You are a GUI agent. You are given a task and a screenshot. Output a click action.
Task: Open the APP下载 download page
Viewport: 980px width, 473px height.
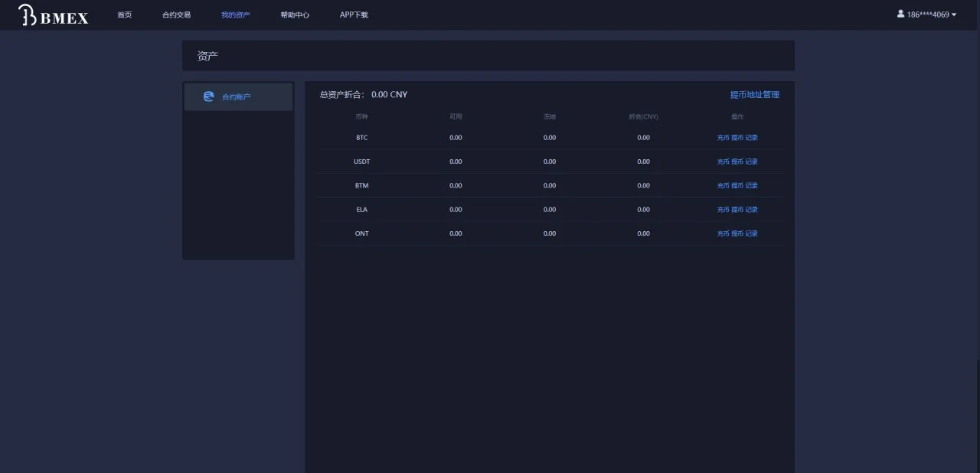coord(354,15)
